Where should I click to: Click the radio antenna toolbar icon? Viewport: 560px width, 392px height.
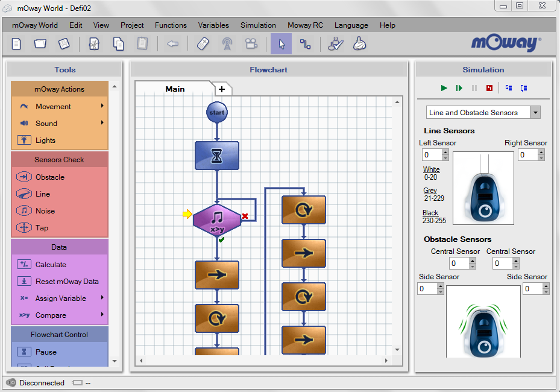[x=227, y=44]
